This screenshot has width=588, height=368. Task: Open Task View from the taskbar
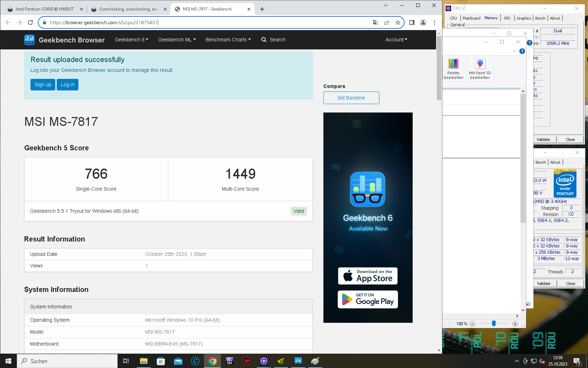(x=126, y=361)
